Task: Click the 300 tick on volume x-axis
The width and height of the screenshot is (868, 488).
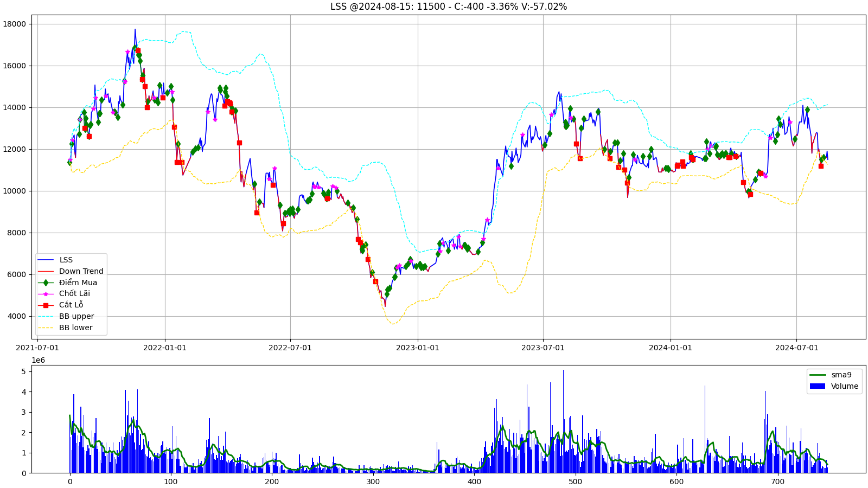Action: (373, 481)
